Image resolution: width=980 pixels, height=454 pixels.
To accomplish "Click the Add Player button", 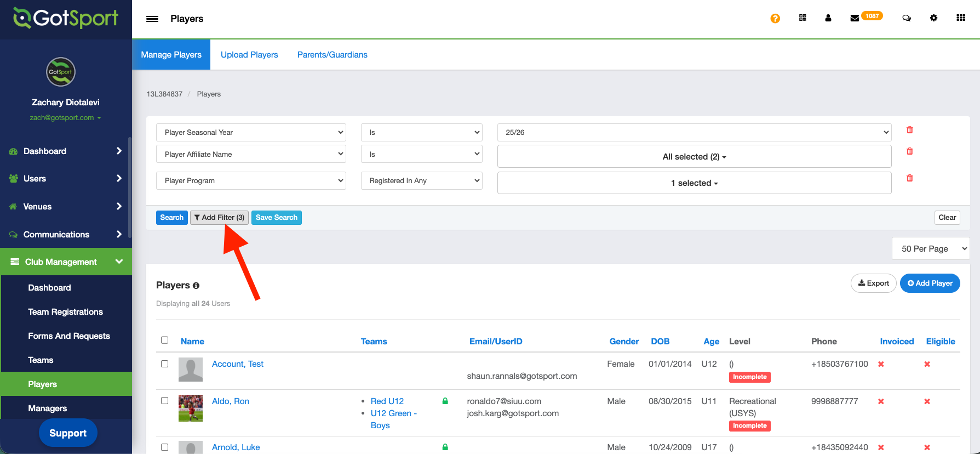I will tap(930, 283).
